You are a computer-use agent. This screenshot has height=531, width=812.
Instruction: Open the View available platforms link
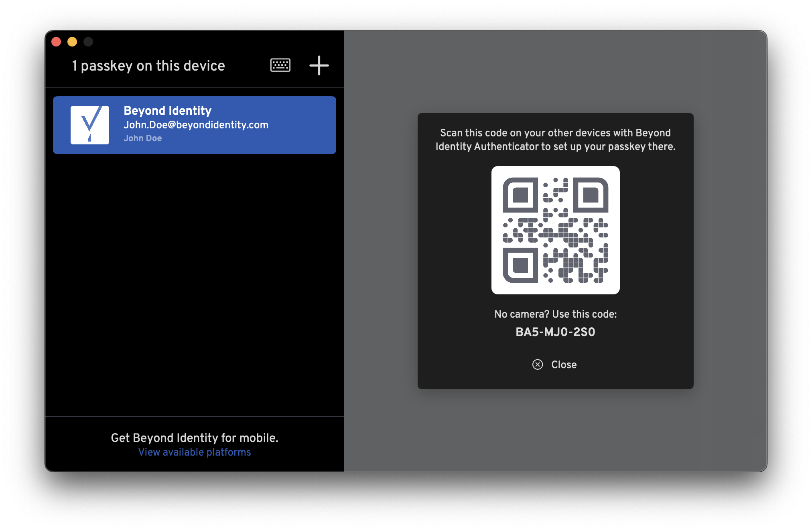coord(195,452)
